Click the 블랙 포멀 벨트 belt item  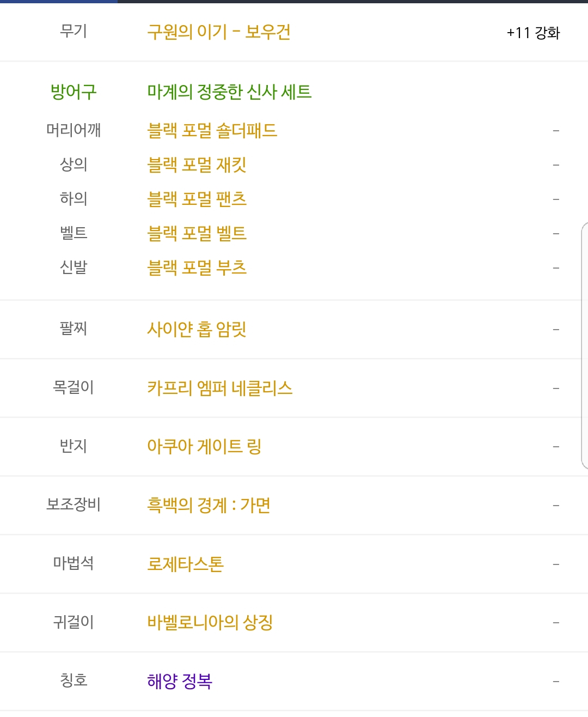pos(197,233)
